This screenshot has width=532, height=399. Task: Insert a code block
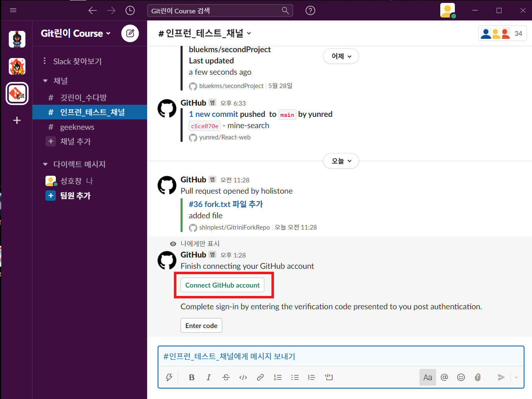(x=329, y=377)
